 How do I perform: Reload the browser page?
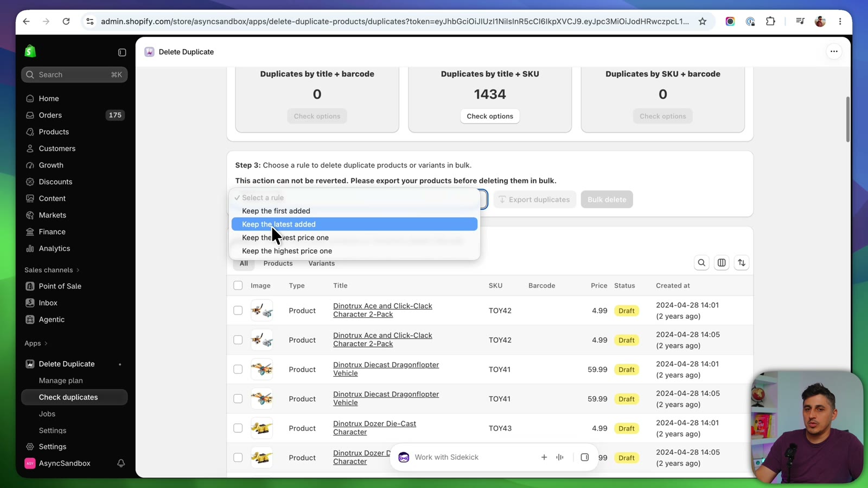point(66,22)
